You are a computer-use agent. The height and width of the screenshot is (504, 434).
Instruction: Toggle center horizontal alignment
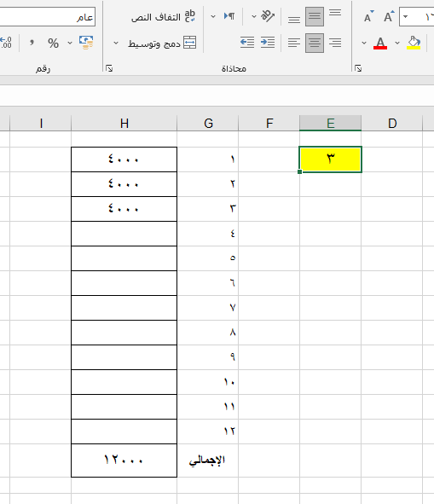315,43
